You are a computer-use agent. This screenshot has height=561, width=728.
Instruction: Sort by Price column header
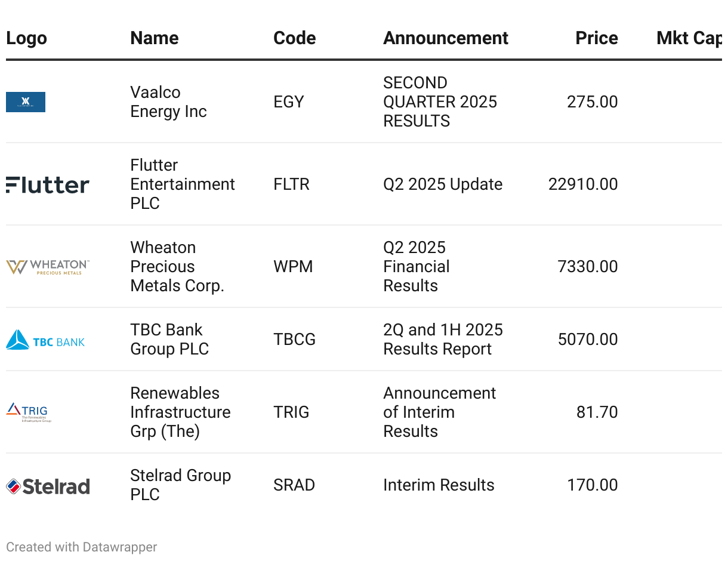coord(596,38)
